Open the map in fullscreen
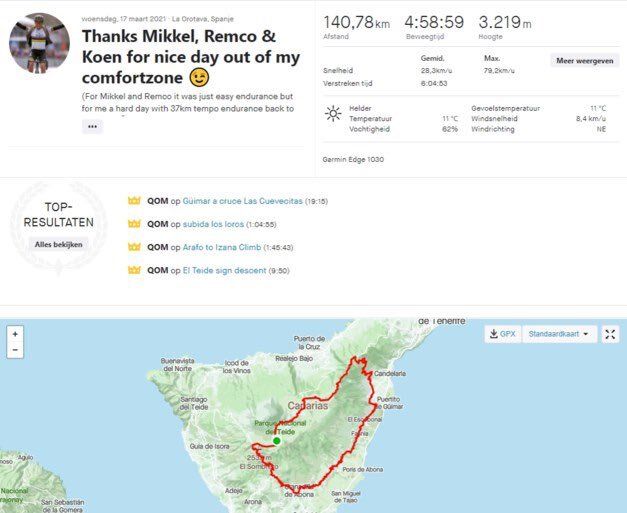 [610, 334]
